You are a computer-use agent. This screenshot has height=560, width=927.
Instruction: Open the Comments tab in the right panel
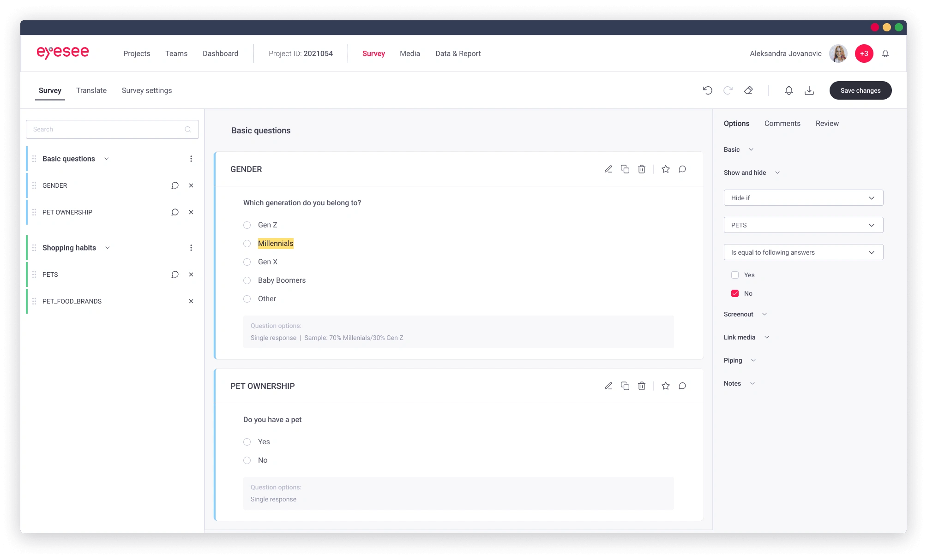782,124
